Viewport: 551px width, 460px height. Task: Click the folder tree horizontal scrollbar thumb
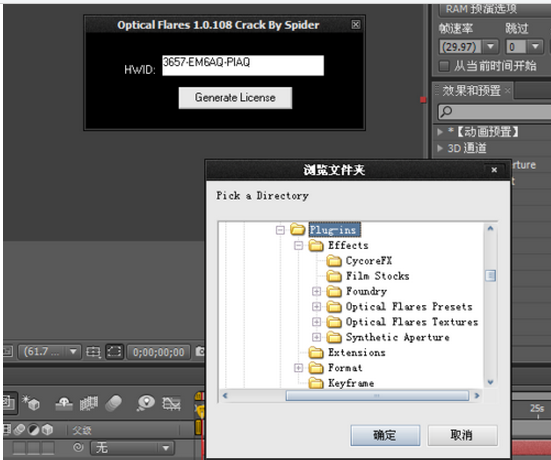[377, 396]
